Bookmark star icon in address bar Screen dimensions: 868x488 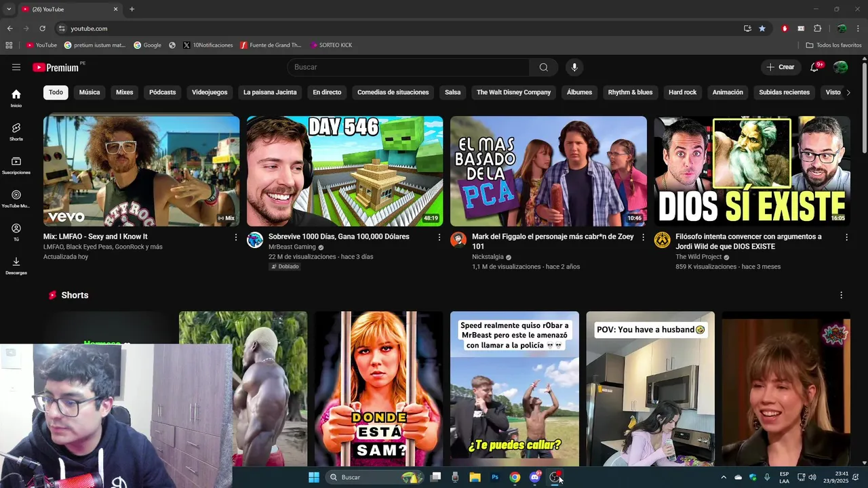(x=762, y=28)
